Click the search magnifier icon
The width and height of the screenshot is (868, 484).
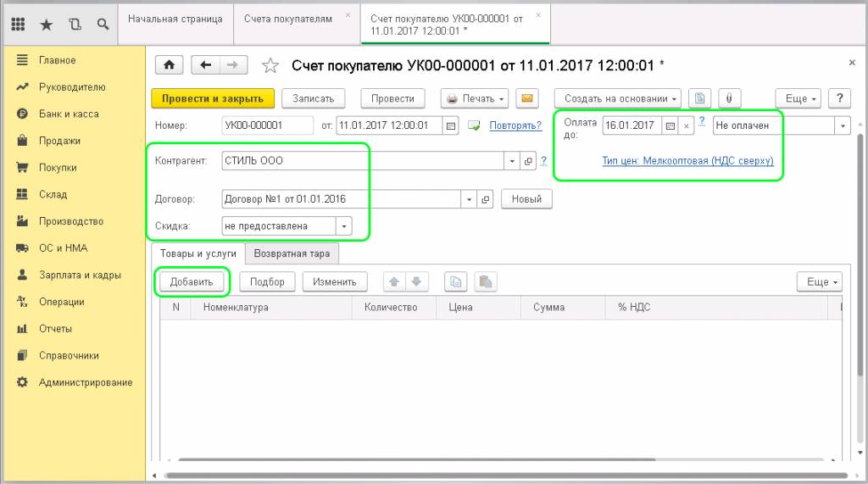pyautogui.click(x=103, y=24)
